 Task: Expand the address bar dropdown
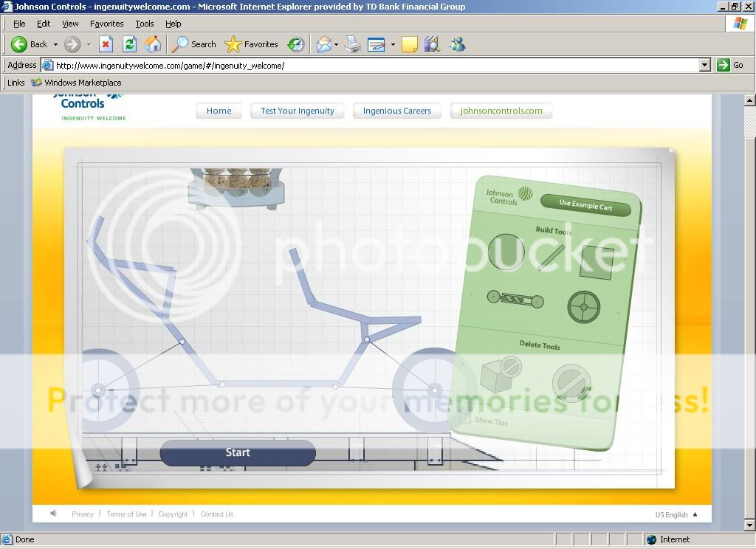(704, 65)
